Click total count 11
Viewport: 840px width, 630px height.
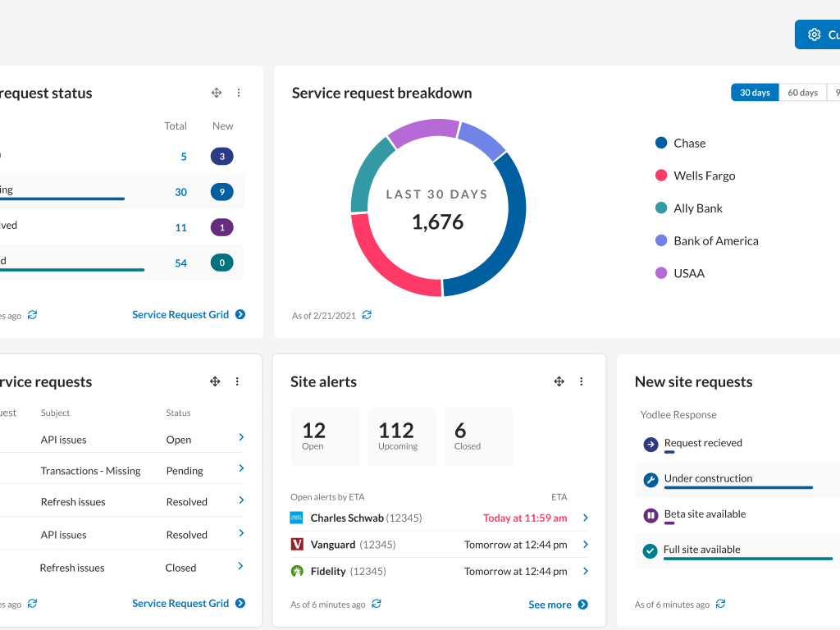[x=181, y=227]
